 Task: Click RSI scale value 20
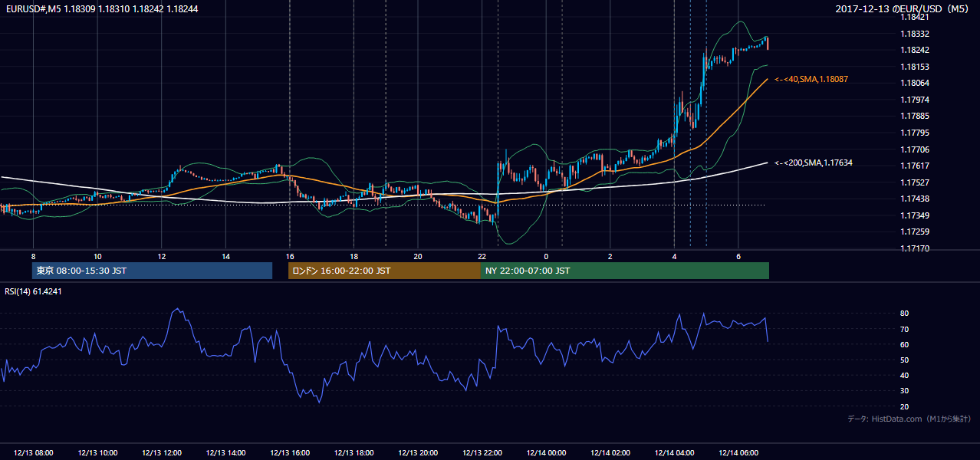(905, 406)
